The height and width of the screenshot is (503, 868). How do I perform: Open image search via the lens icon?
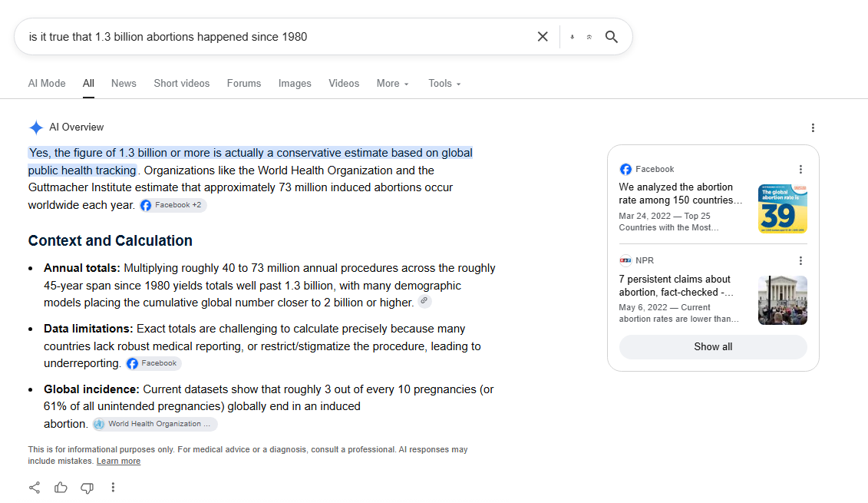coord(589,37)
